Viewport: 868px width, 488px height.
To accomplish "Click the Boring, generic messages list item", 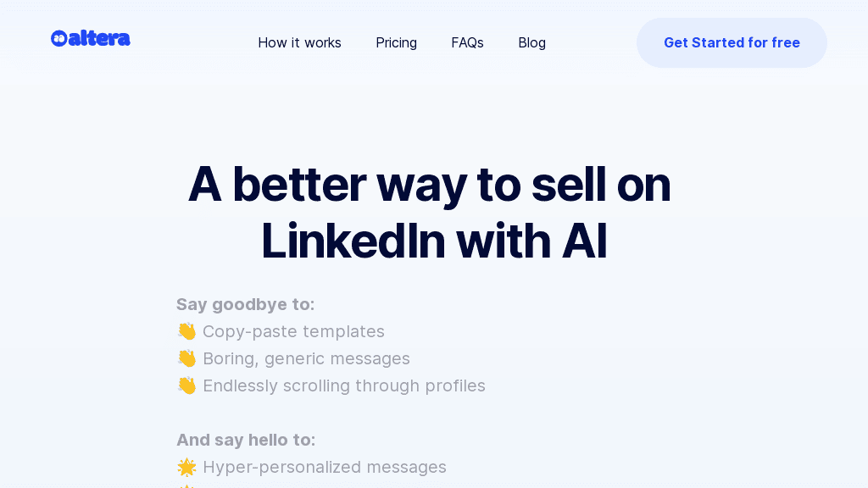I will (x=306, y=358).
